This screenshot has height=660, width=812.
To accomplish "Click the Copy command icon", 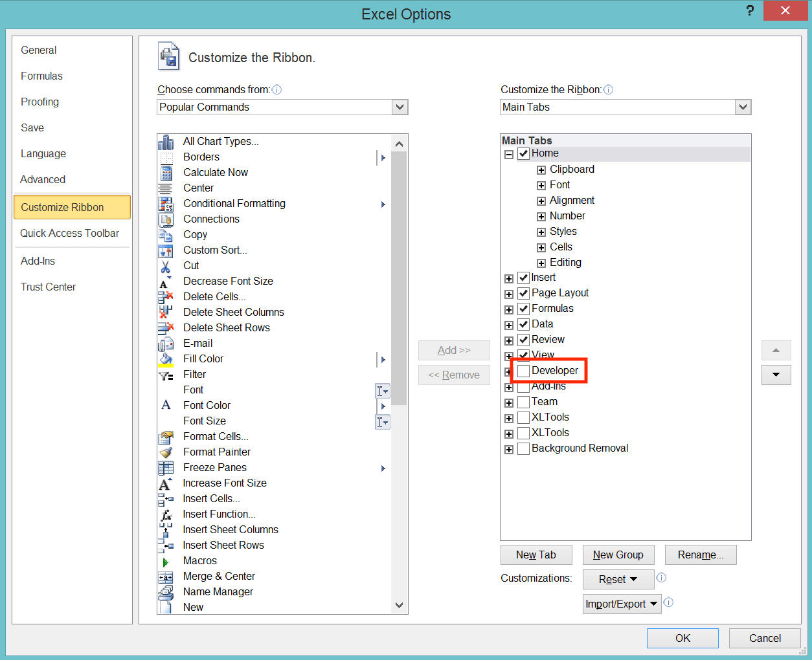I will pos(166,235).
